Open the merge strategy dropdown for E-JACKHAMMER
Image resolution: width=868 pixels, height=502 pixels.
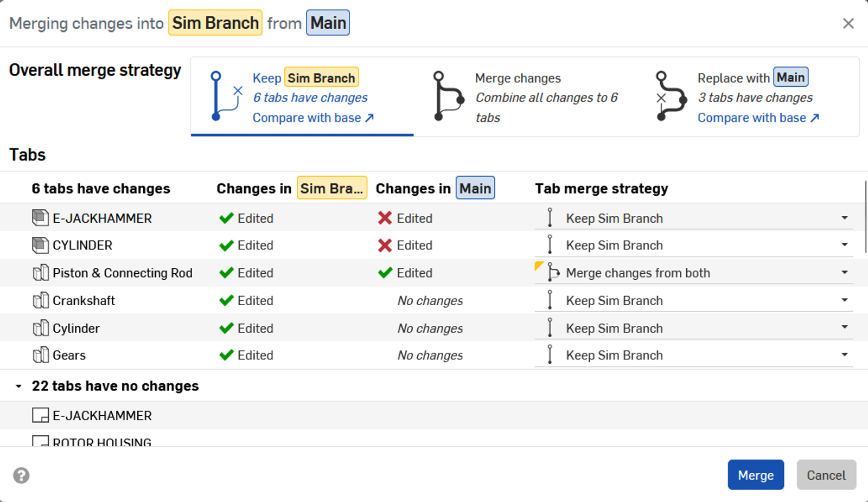tap(844, 217)
